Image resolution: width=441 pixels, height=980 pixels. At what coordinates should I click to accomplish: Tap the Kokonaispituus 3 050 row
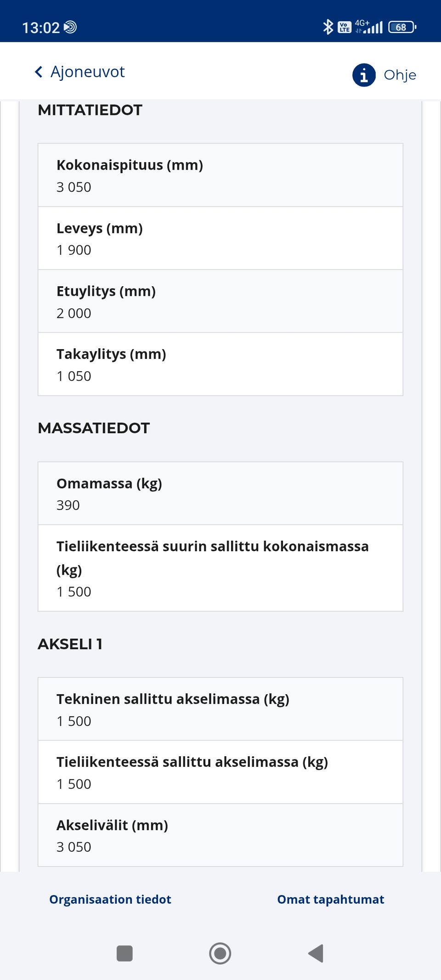click(x=220, y=176)
